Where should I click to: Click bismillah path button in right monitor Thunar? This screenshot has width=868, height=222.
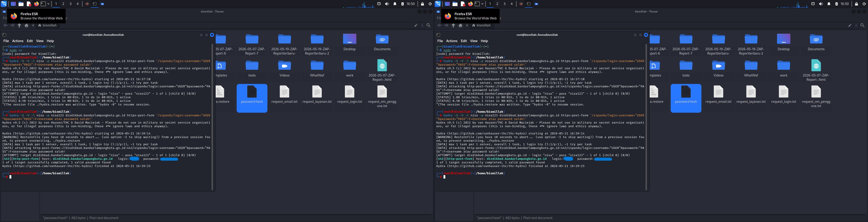[x=481, y=25]
